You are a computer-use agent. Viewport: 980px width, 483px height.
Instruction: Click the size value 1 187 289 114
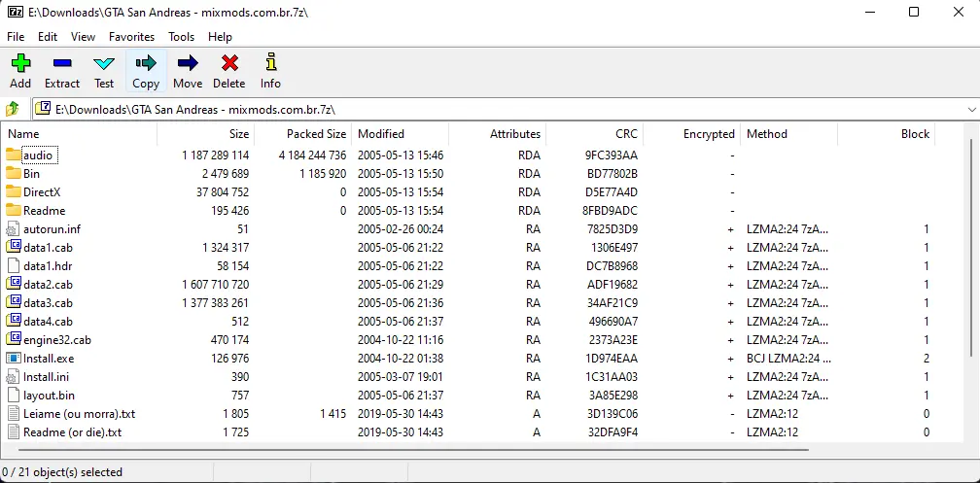[x=216, y=155]
